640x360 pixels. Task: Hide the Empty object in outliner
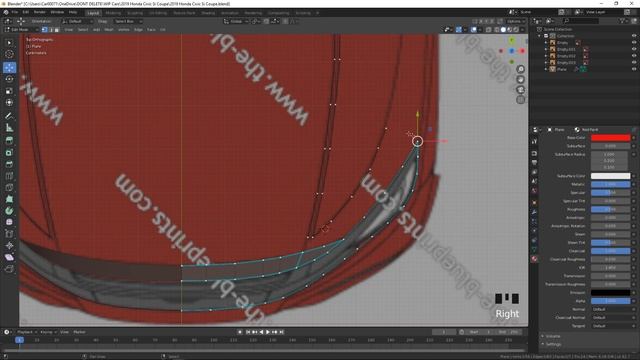(634, 42)
